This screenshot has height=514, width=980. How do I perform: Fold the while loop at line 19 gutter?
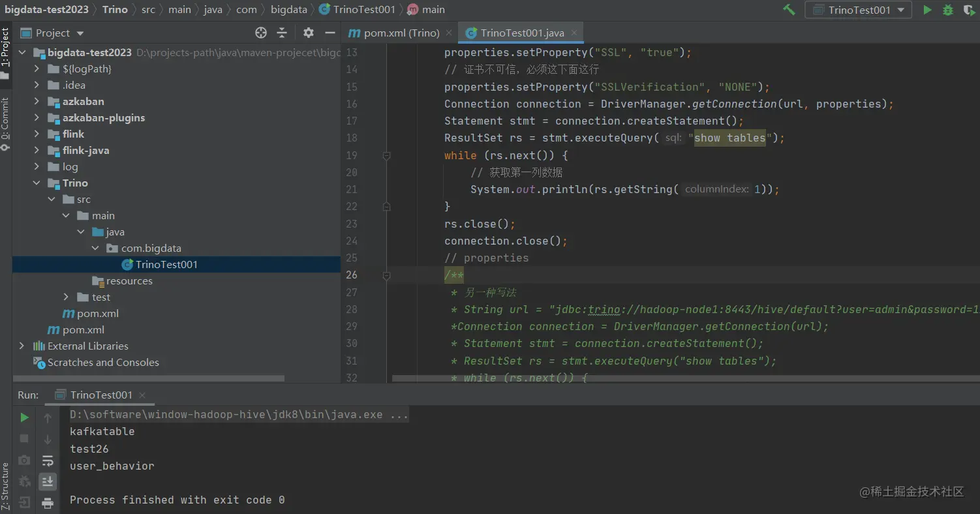(x=386, y=155)
